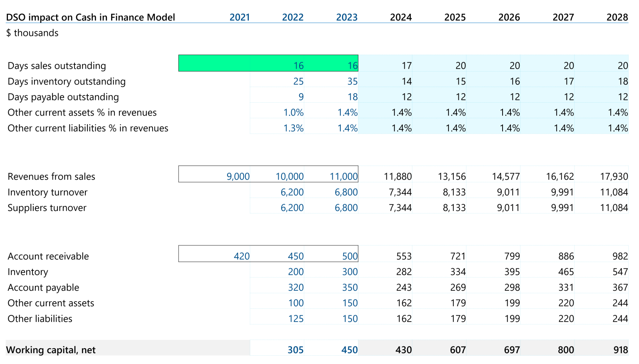Viewport: 639px width, 364px height.
Task: Click the 2024 column header
Action: pos(401,17)
